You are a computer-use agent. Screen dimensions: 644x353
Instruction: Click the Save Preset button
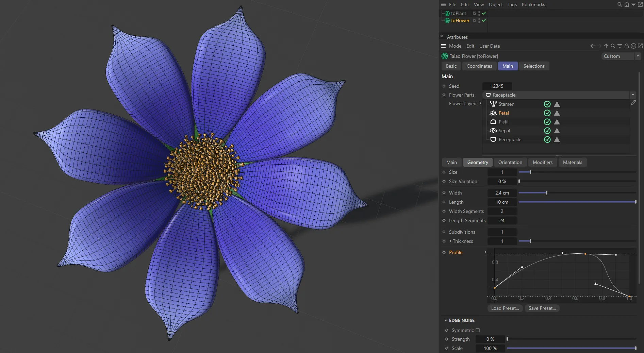pyautogui.click(x=542, y=308)
